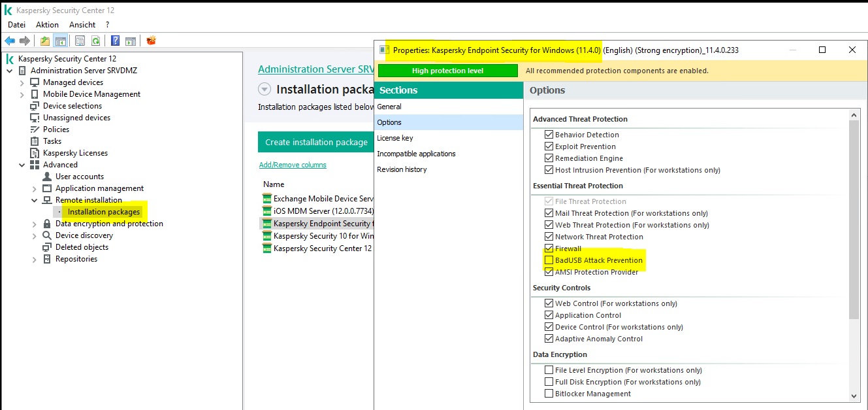The height and width of the screenshot is (410, 868).
Task: Open the Aktion menu
Action: point(47,24)
